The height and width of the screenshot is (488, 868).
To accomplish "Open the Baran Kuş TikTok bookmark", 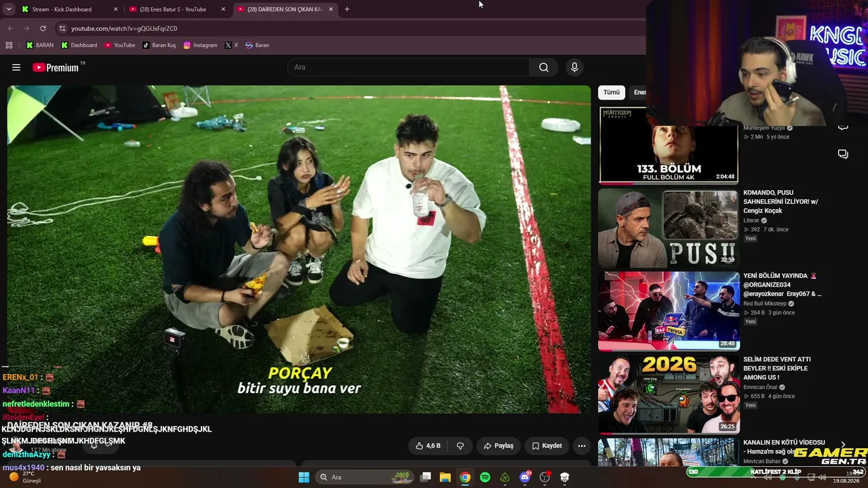I will pos(159,45).
